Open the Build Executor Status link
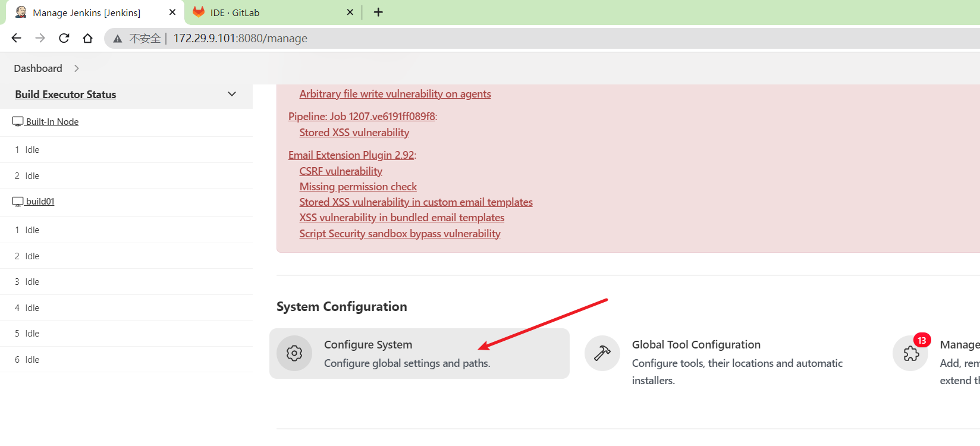980x446 pixels. [65, 94]
